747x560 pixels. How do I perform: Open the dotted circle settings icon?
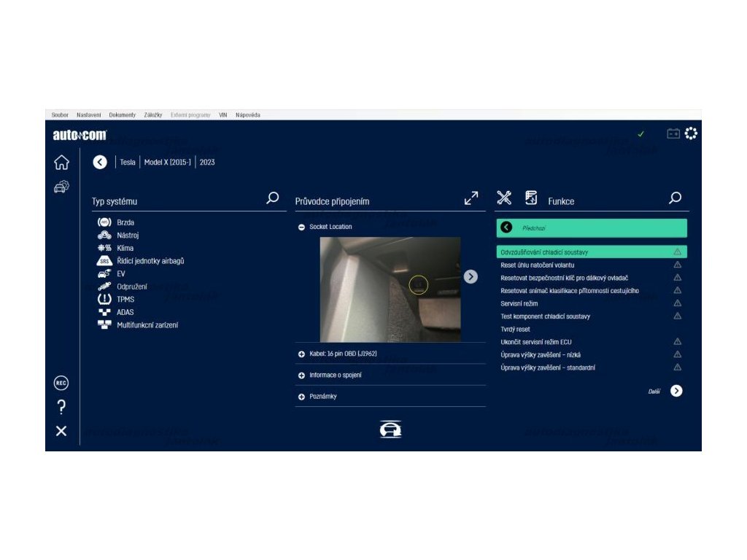pyautogui.click(x=691, y=133)
